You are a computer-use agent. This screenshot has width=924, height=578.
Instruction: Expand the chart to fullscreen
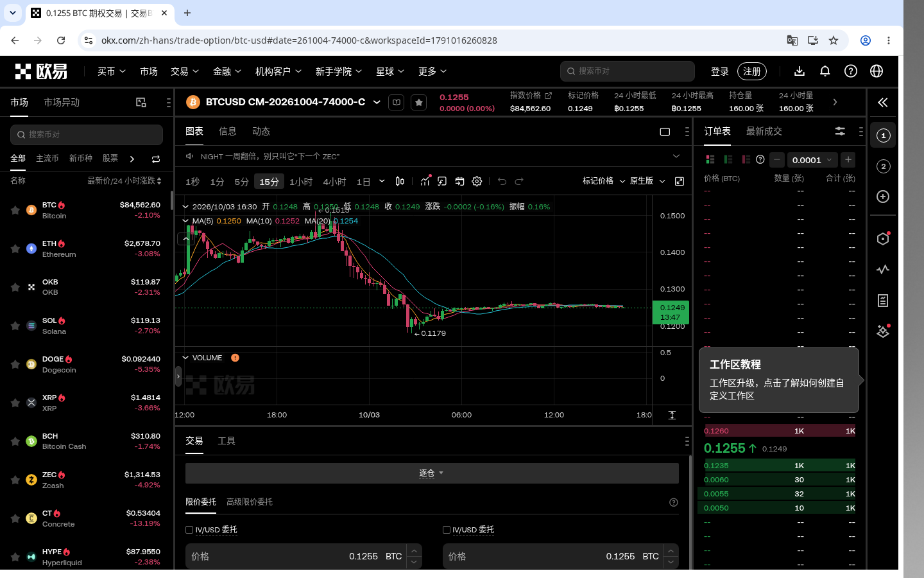coord(680,181)
